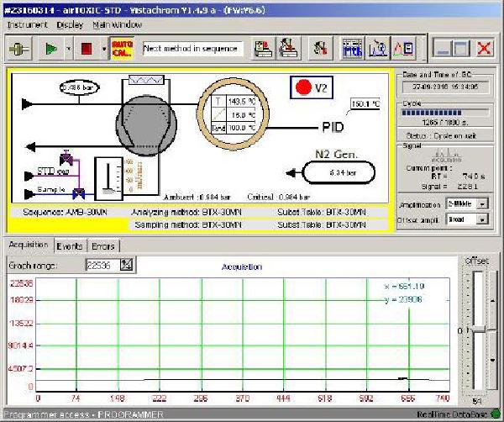
Task: Open the Start button dropdown arrow
Action: (68, 48)
